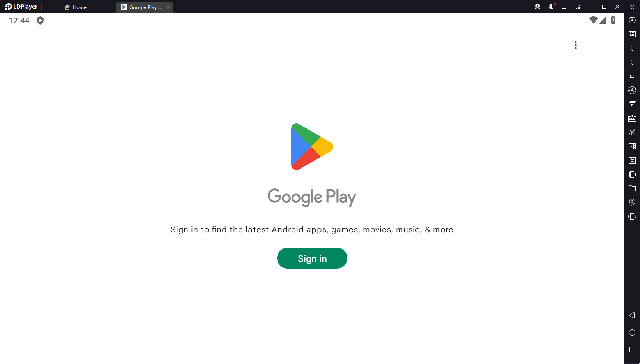Click the LDPlayer logo
The image size is (640, 364).
tap(21, 7)
